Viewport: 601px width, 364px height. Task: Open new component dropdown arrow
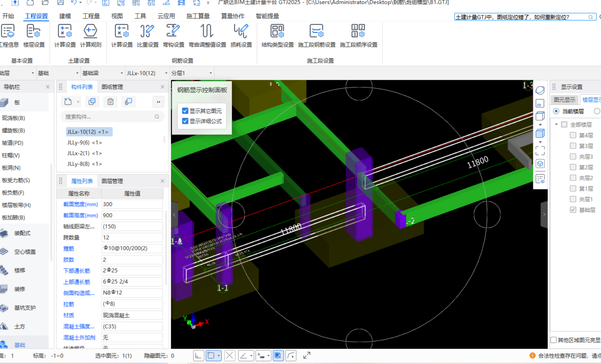(78, 102)
